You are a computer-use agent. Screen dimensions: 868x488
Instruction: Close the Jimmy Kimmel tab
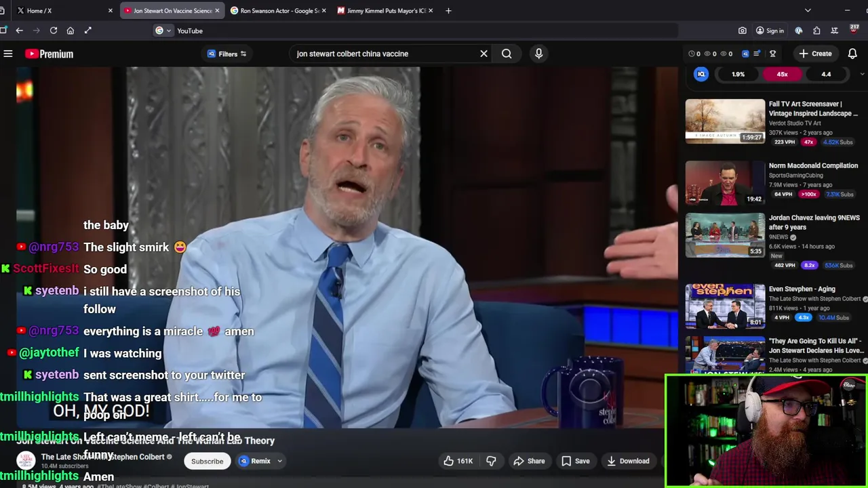(x=431, y=10)
